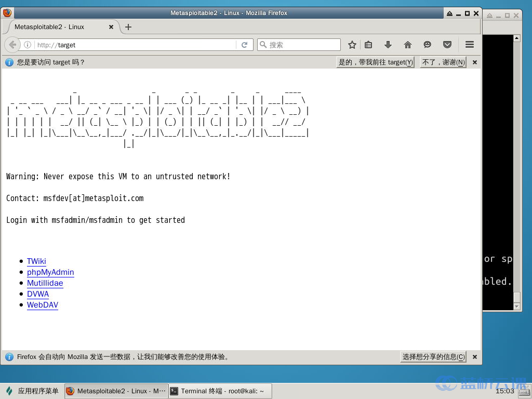The height and width of the screenshot is (399, 532).
Task: Click the Firefox logo in title bar
Action: [x=7, y=13]
